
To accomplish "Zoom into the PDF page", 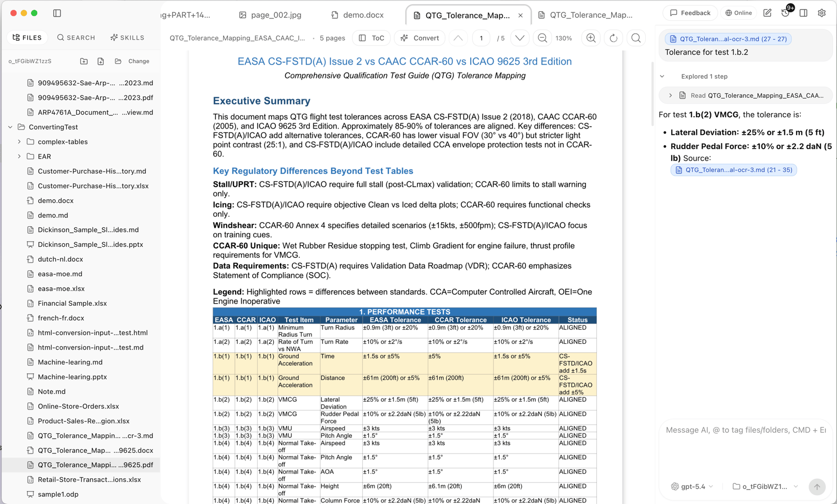I will [590, 38].
